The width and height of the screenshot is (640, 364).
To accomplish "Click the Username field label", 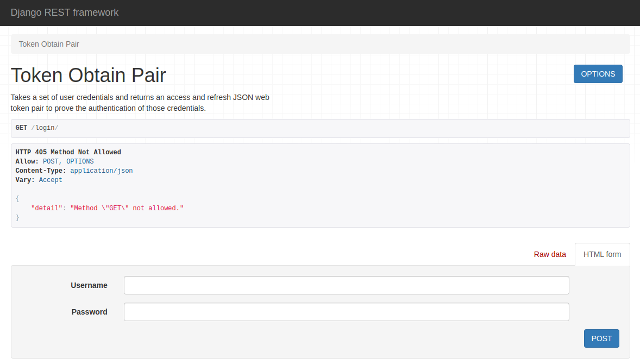I will (x=89, y=285).
